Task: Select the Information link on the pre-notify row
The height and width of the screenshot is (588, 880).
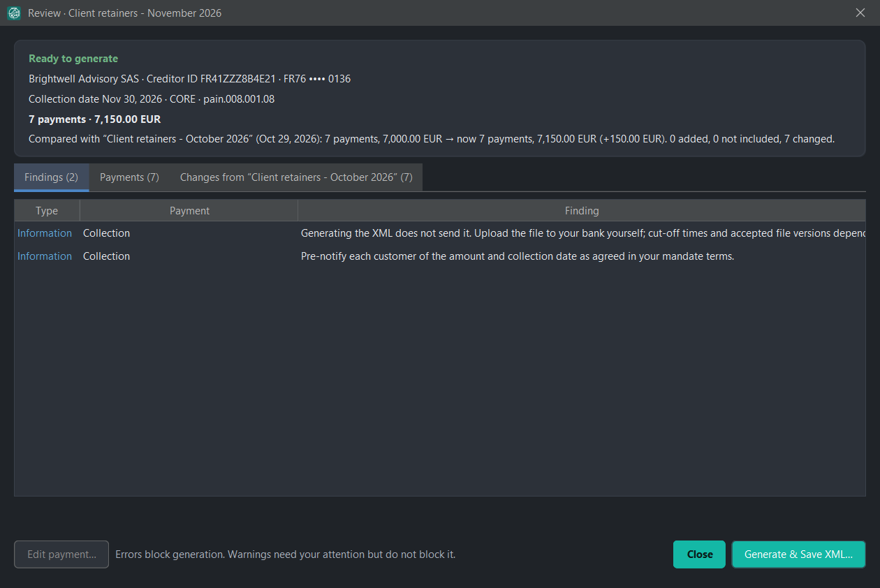Action: [45, 256]
